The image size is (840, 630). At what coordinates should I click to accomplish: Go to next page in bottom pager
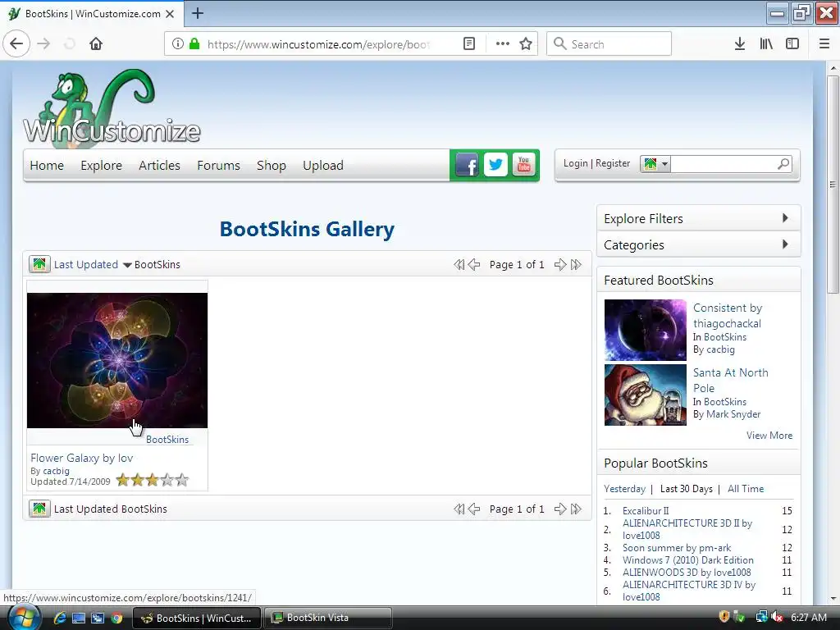559,509
